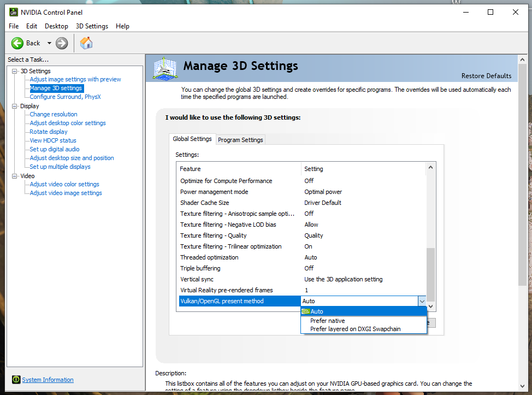This screenshot has width=532, height=395.
Task: Open the Edit menu
Action: tap(32, 26)
